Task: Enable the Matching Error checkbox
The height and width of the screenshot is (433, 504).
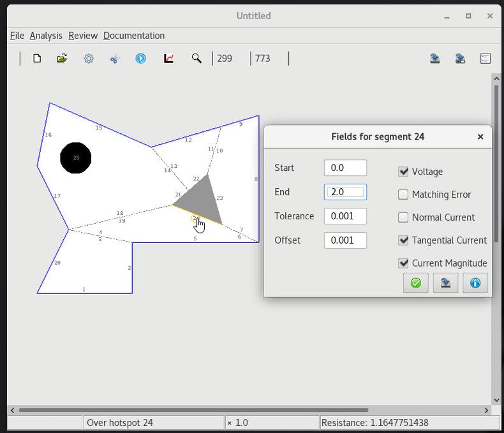Action: [x=403, y=194]
